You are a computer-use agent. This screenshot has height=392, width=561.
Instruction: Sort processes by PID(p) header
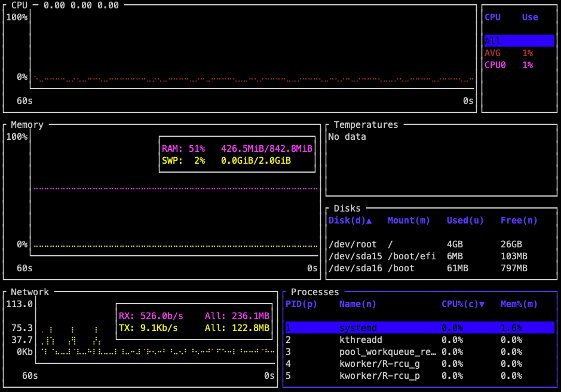(x=301, y=304)
